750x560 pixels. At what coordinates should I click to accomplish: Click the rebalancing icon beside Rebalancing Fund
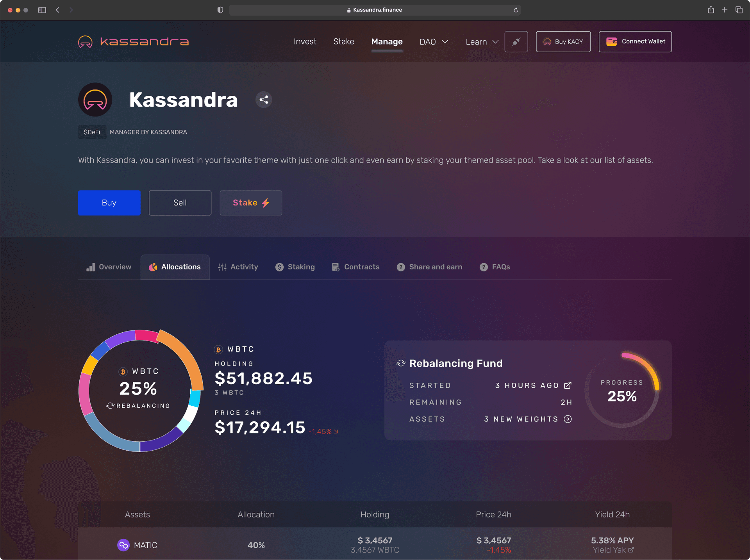[401, 363]
